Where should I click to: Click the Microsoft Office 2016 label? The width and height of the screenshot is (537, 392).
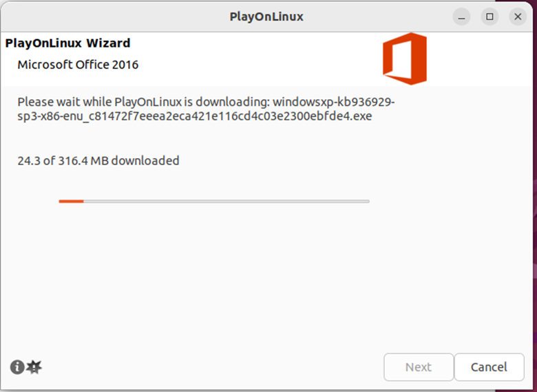pos(78,65)
